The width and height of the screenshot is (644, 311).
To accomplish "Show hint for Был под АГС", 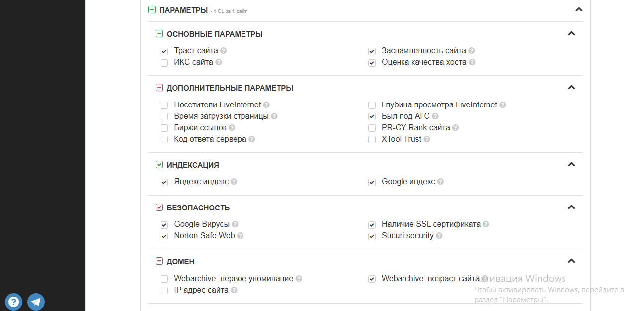I will click(435, 116).
